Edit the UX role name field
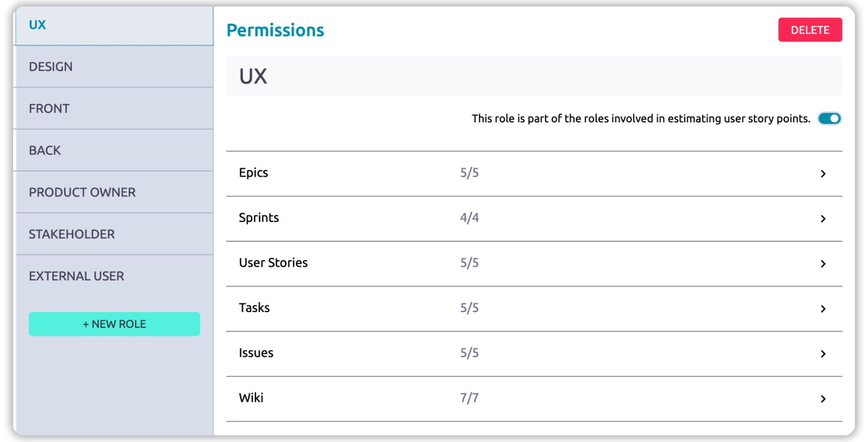The height and width of the screenshot is (442, 868). (x=533, y=76)
